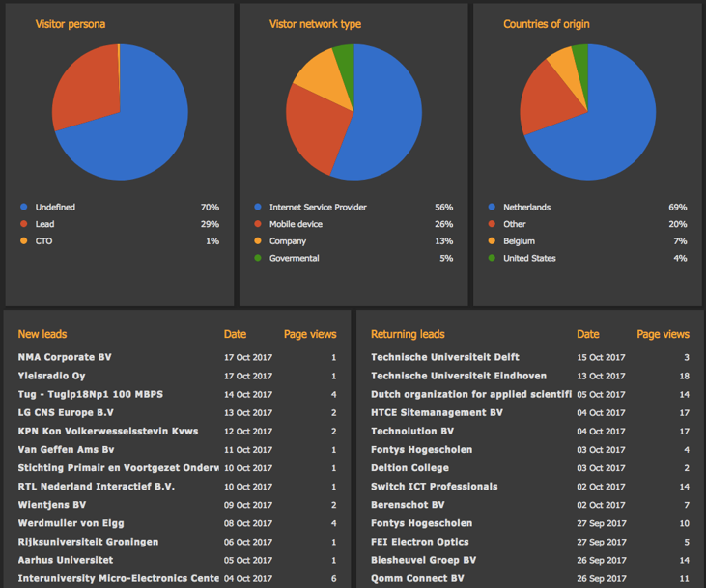Click Date column header in Returning leads

pyautogui.click(x=588, y=334)
